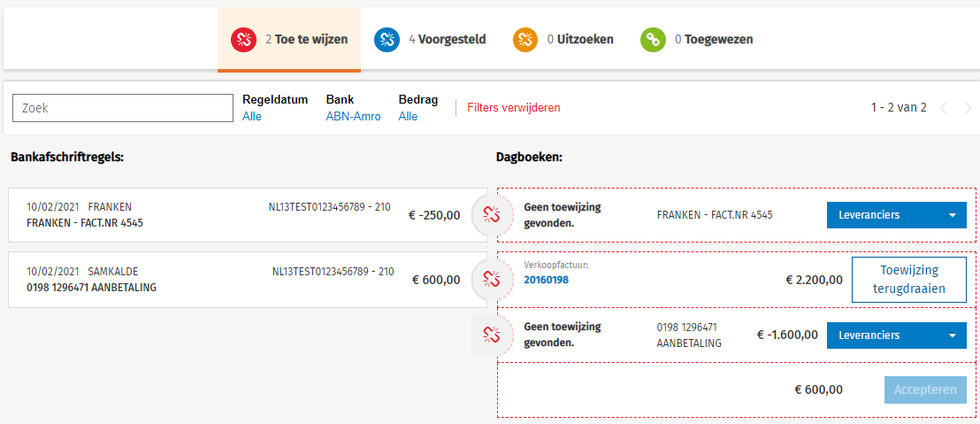Screen dimensions: 980x424
Task: Open the Bank filter showing ABN-Amro
Action: [353, 116]
